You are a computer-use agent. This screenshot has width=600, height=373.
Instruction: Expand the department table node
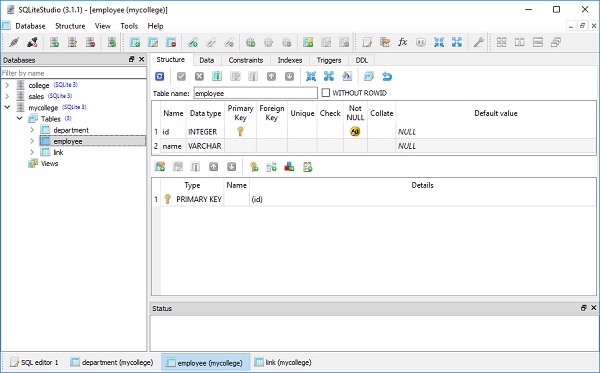pyautogui.click(x=32, y=130)
